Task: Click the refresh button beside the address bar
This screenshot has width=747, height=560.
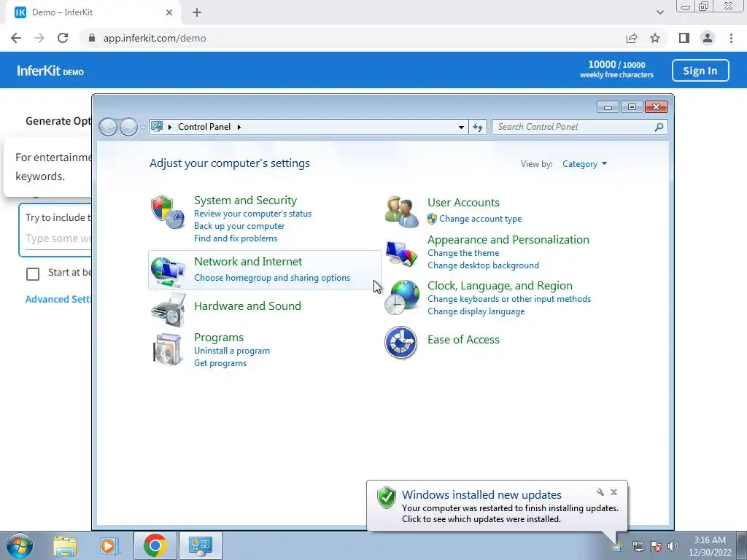Action: tap(478, 127)
